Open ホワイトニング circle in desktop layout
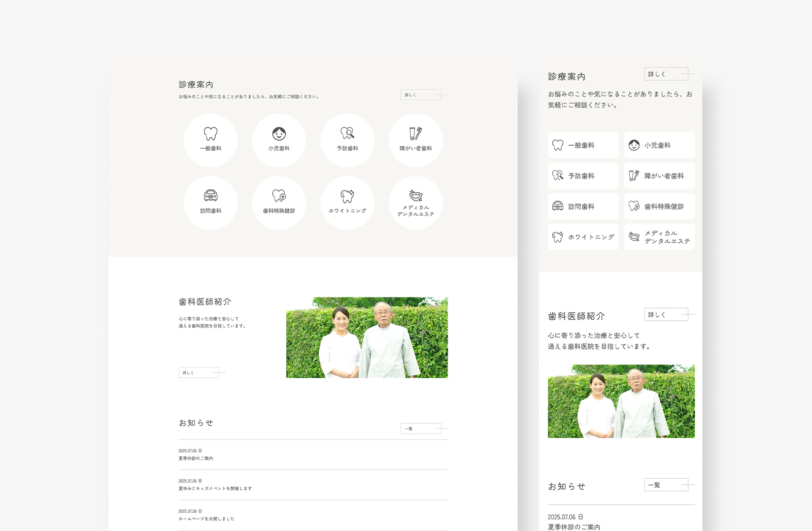The width and height of the screenshot is (812, 531). [348, 203]
